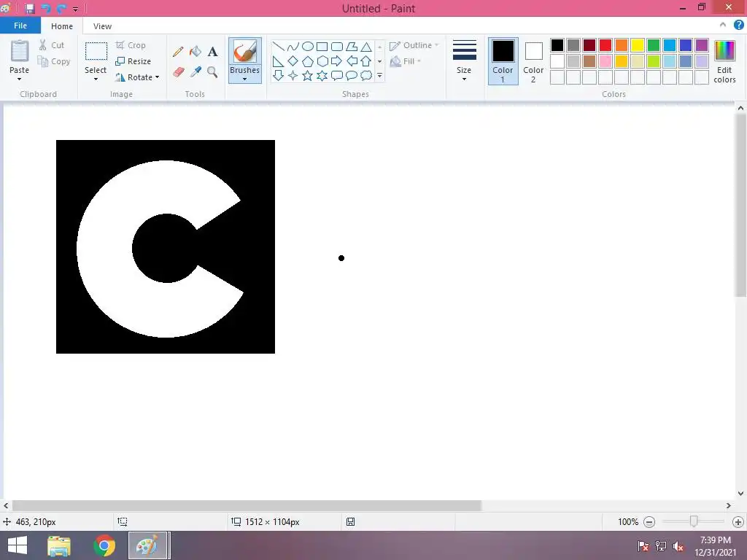This screenshot has height=560, width=747.
Task: Choose the straight Line shape
Action: (278, 46)
